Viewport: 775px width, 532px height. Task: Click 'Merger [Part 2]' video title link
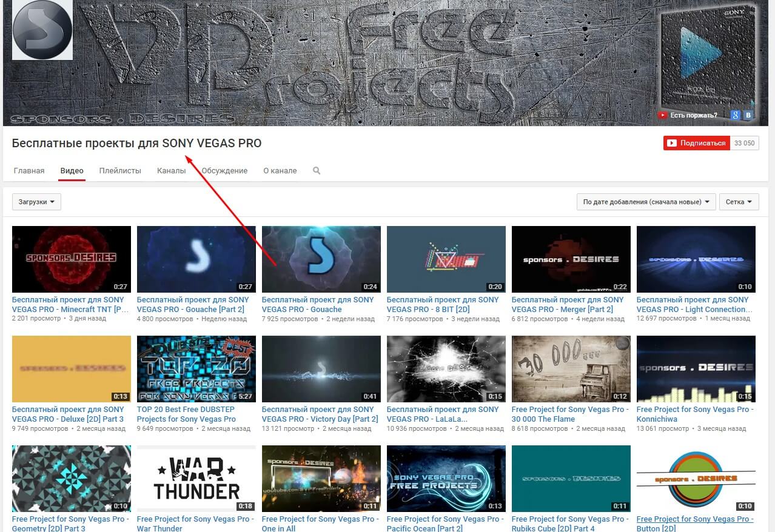(568, 304)
